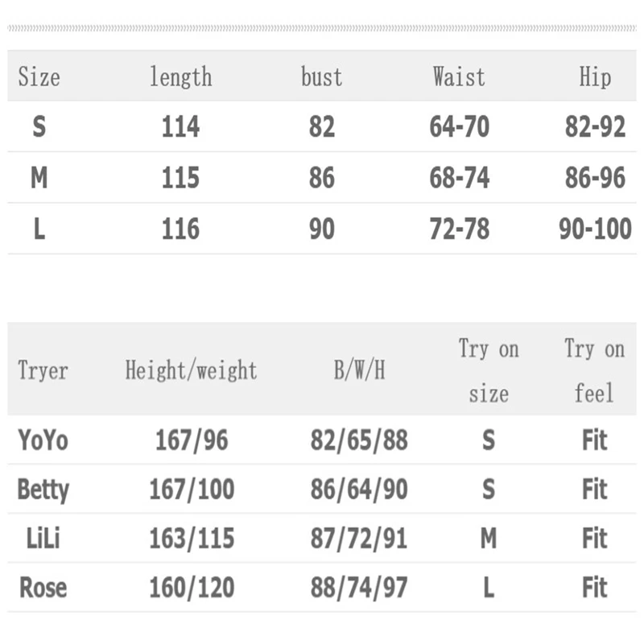This screenshot has height=644, width=644.
Task: Click the 'Tryer' column header
Action: point(43,371)
